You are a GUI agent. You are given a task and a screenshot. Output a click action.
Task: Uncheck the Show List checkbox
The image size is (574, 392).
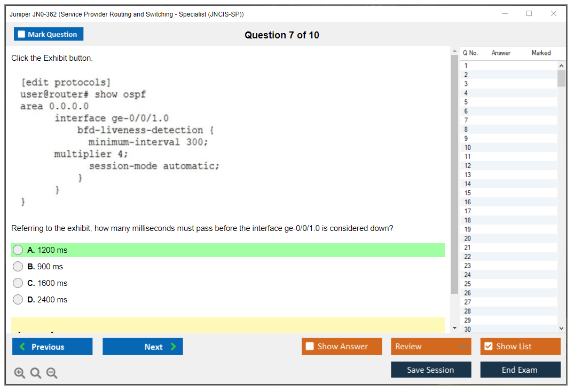[x=488, y=347]
